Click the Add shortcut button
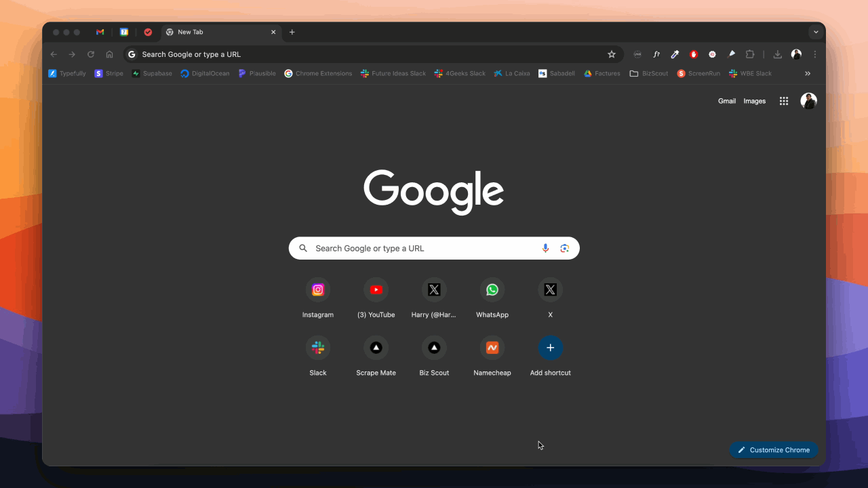The image size is (868, 488). [551, 357]
